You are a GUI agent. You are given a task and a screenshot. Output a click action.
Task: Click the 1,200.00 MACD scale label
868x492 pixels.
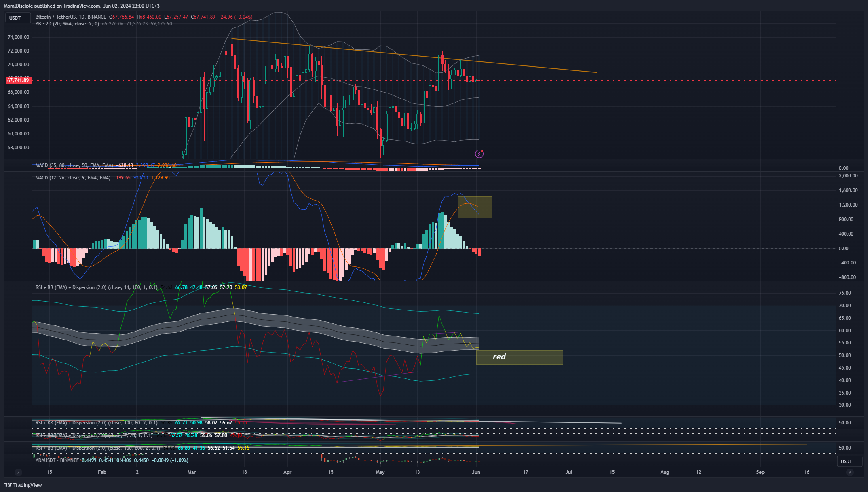[848, 205]
